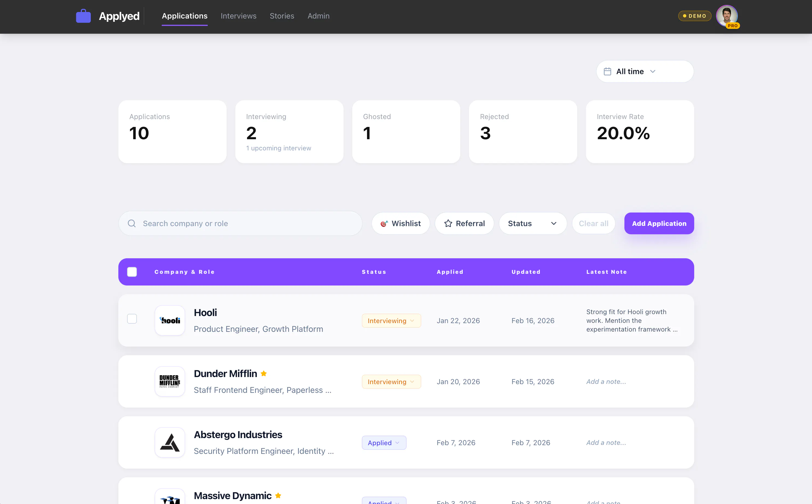Toggle the Referral filter
This screenshot has height=504, width=812.
[x=464, y=223]
